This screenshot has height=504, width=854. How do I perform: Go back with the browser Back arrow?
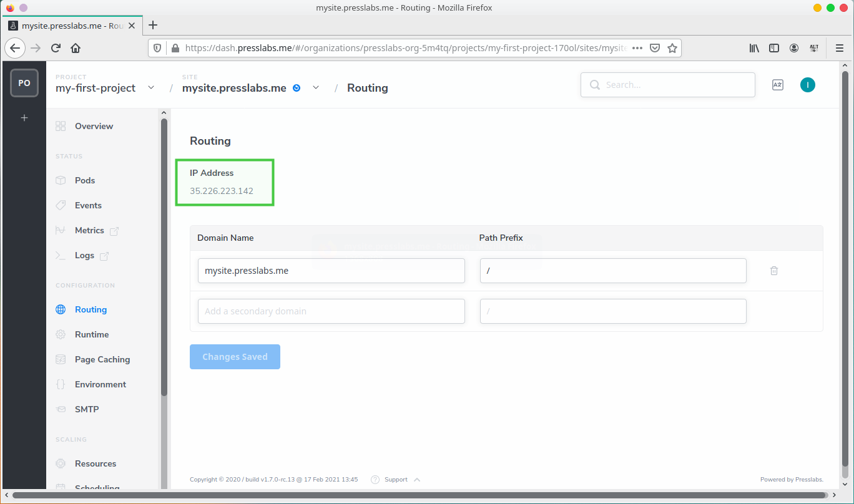pos(15,48)
